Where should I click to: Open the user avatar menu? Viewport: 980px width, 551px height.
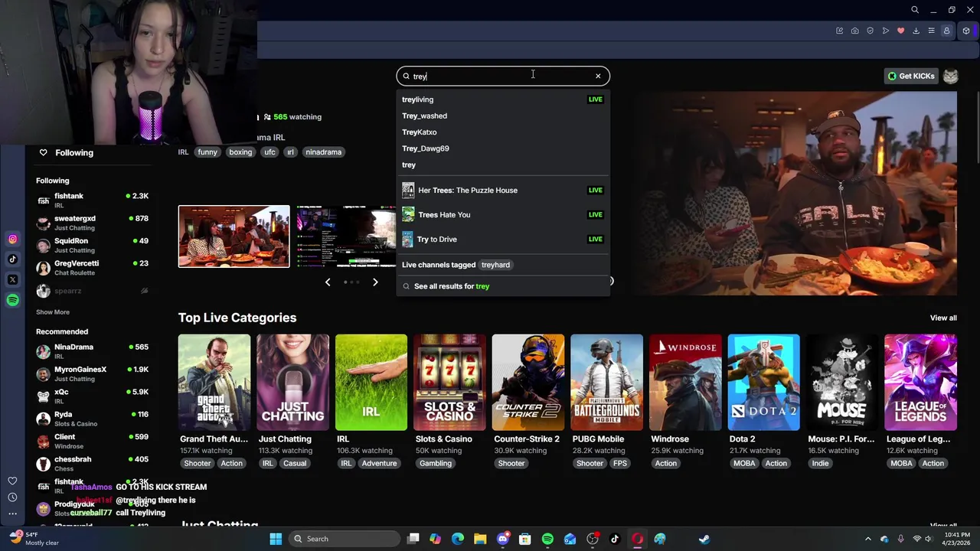pyautogui.click(x=950, y=76)
